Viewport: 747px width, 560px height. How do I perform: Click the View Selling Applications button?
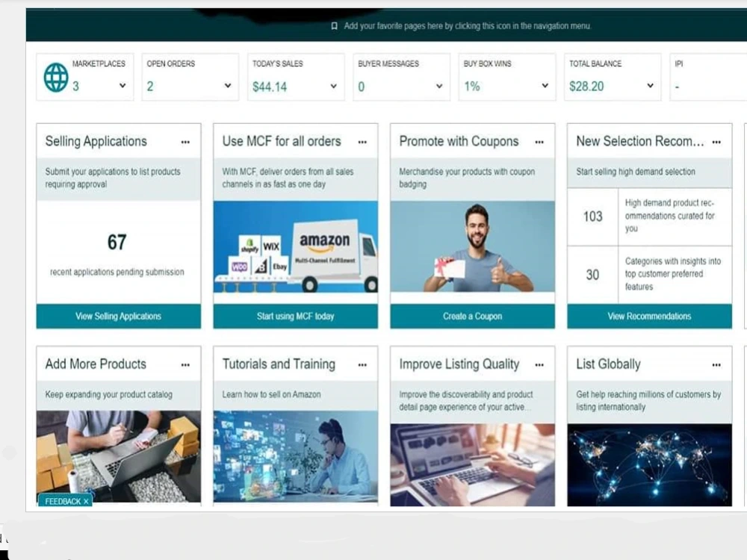pyautogui.click(x=119, y=316)
